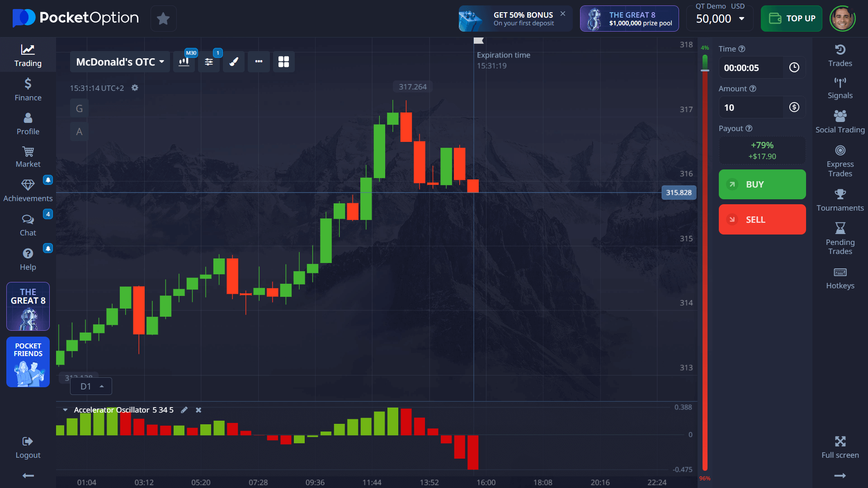The width and height of the screenshot is (868, 488).
Task: Open the chart type M30 icon
Action: pyautogui.click(x=184, y=62)
